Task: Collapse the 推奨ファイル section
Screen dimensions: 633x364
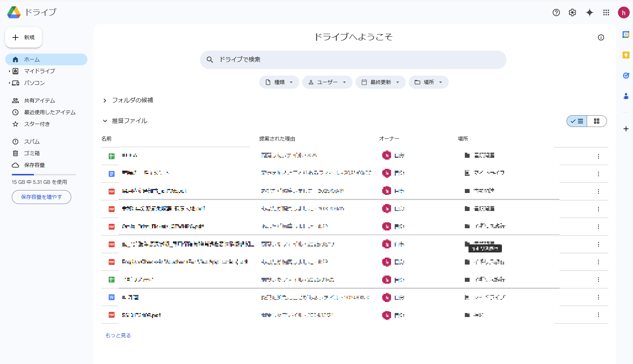Action: point(105,121)
